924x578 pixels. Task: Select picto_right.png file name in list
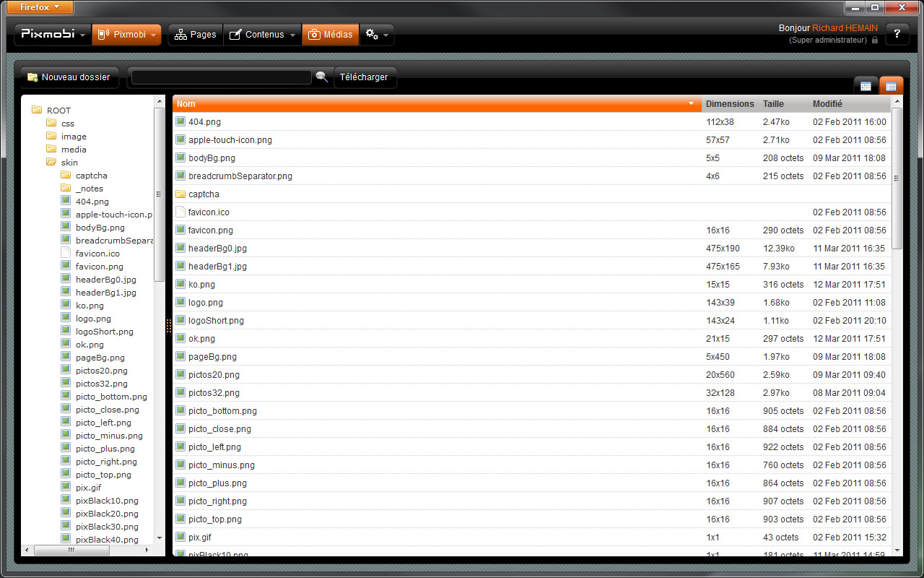click(x=217, y=501)
